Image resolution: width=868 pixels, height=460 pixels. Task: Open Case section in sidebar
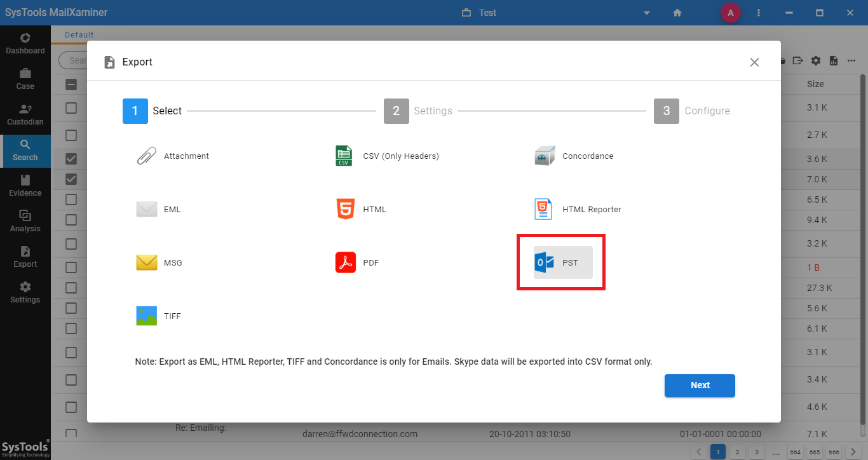point(25,79)
